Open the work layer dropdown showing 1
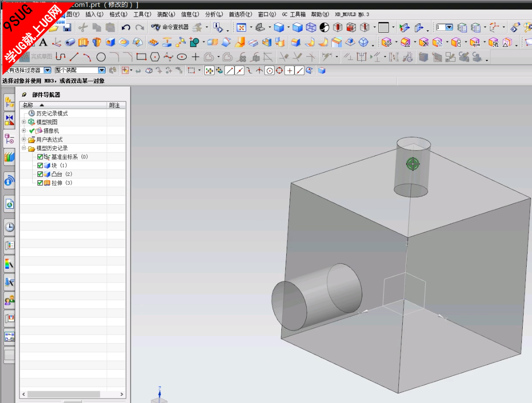The width and height of the screenshot is (532, 403). click(449, 27)
